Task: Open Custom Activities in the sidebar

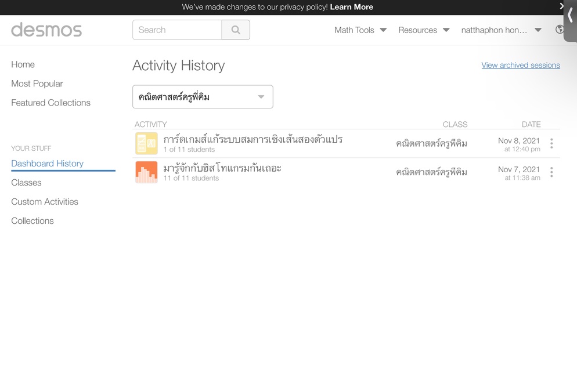Action: (45, 202)
